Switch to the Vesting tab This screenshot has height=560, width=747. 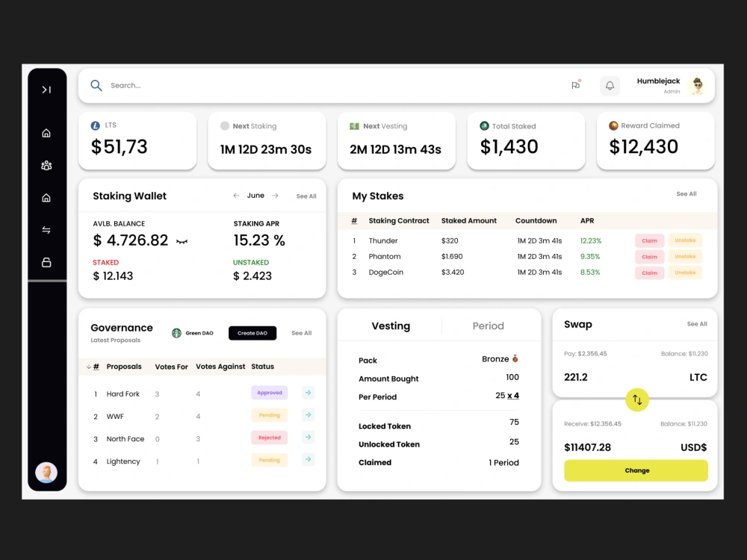click(x=391, y=326)
